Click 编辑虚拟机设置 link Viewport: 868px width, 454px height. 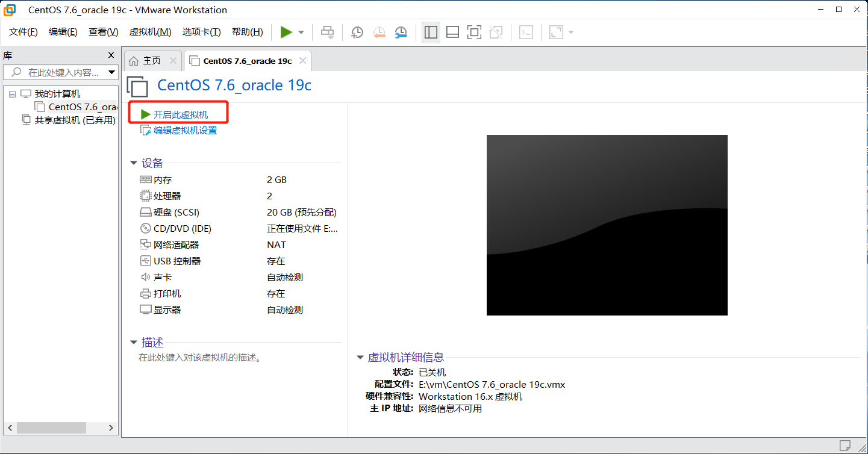point(185,130)
